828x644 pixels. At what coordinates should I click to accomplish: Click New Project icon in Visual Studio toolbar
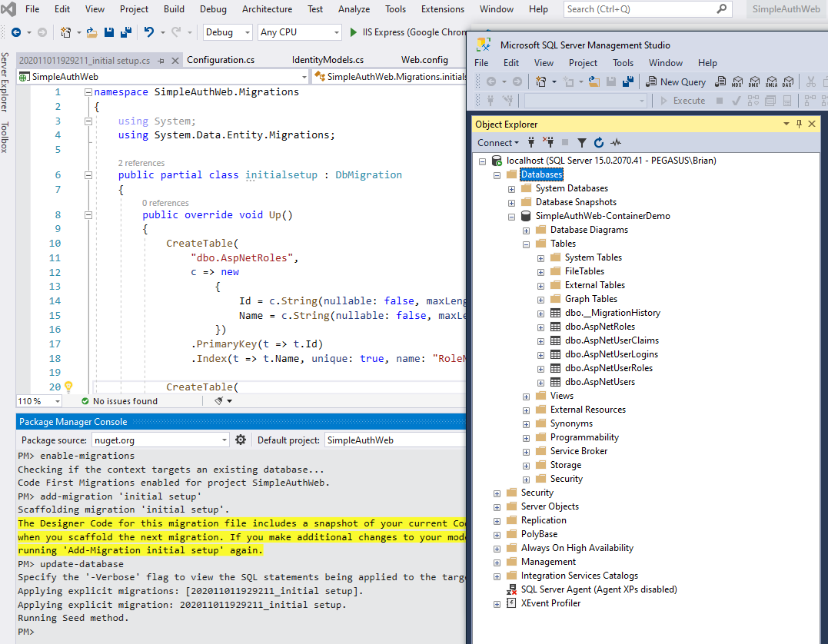coord(65,32)
